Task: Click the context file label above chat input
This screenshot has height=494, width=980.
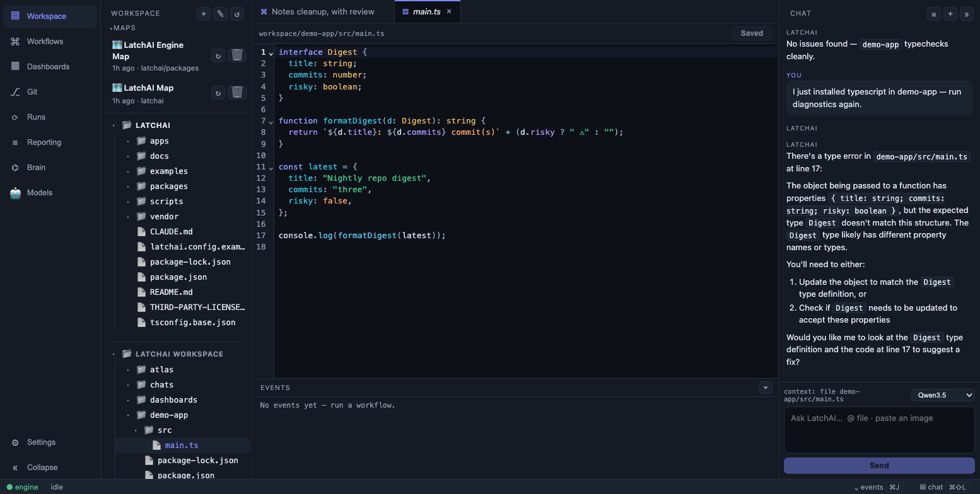Action: 822,395
